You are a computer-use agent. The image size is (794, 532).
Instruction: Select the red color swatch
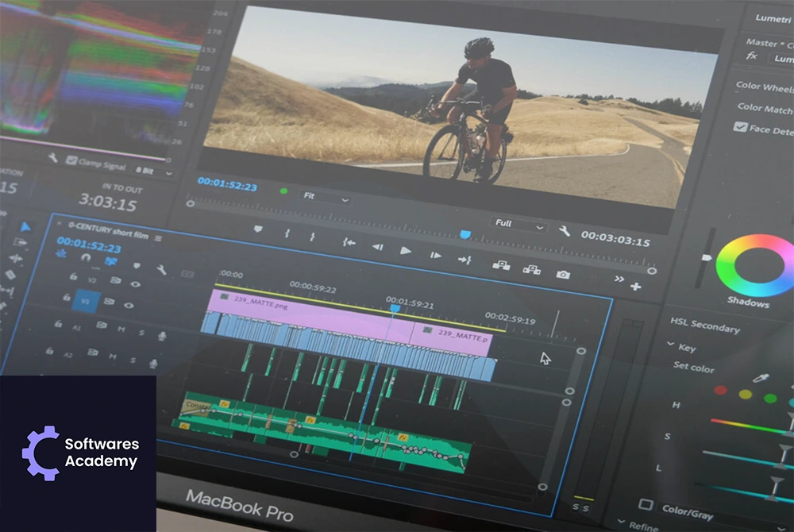[x=721, y=391]
